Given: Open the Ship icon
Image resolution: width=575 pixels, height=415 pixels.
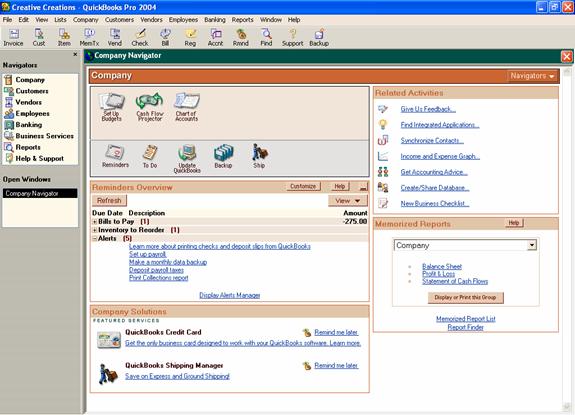Looking at the screenshot, I should 259,157.
